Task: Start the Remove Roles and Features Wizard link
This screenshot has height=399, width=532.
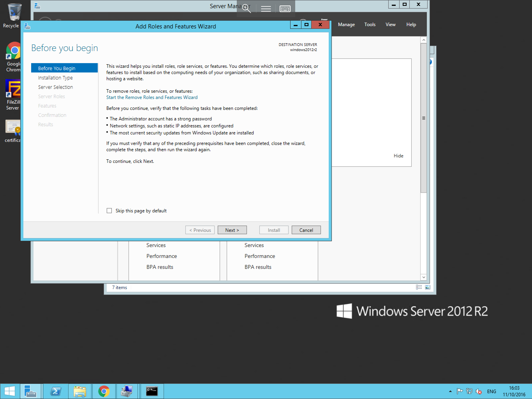Action: (x=152, y=97)
